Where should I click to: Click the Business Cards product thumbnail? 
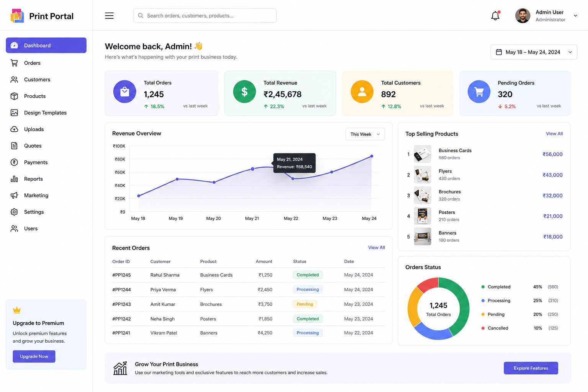click(423, 154)
